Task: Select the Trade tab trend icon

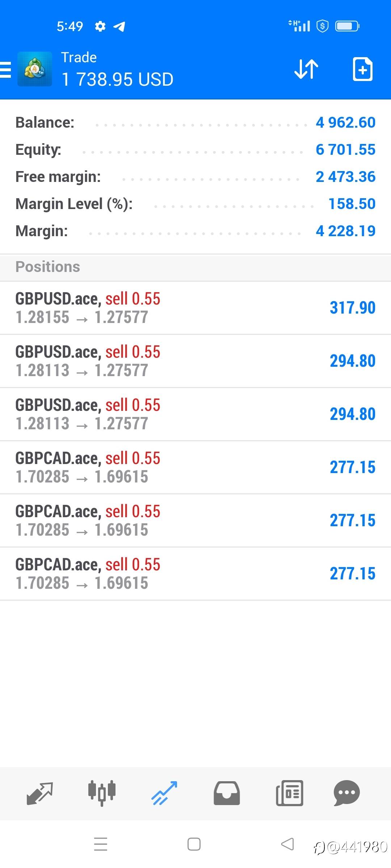Action: [164, 793]
